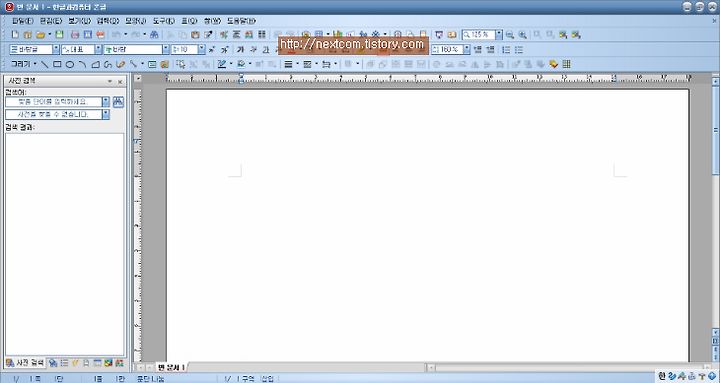
Task: Click the search word input field
Action: click(x=53, y=101)
